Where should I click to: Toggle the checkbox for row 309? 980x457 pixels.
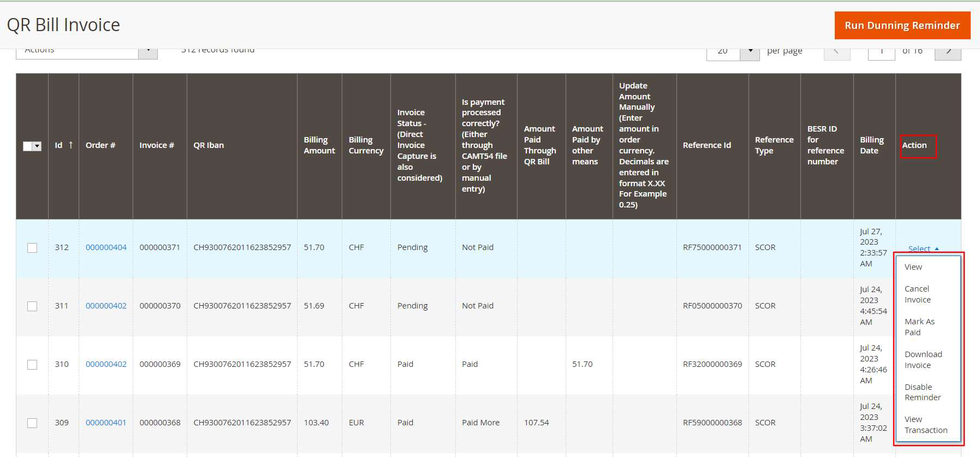pyautogui.click(x=32, y=423)
